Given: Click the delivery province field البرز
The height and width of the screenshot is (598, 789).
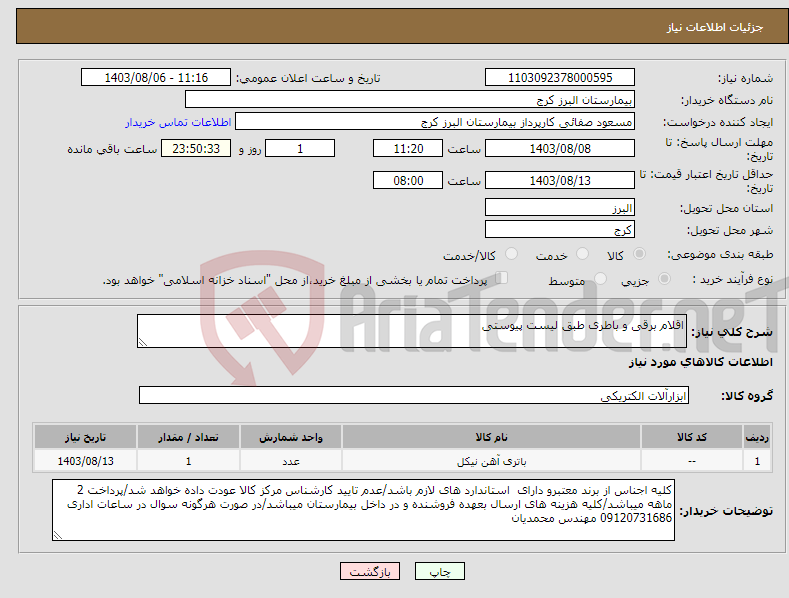Looking at the screenshot, I should click(560, 207).
